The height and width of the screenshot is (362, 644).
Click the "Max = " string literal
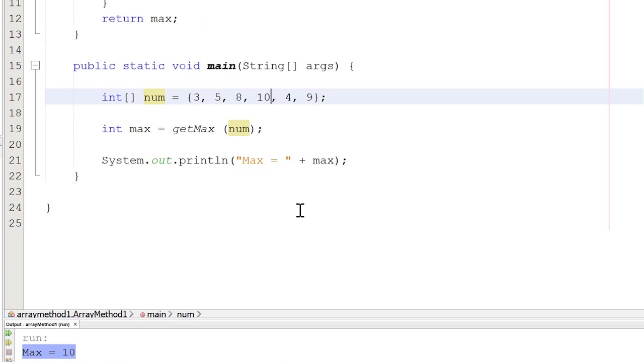pos(264,160)
